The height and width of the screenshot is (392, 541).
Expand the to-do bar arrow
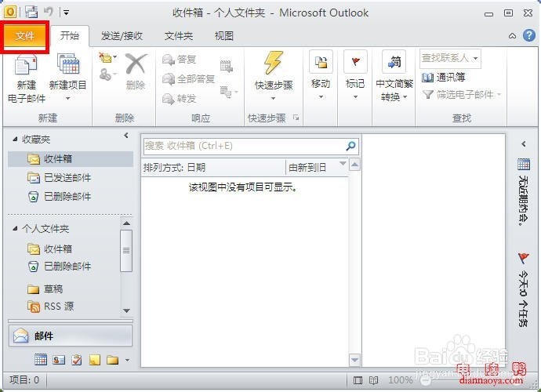click(524, 143)
